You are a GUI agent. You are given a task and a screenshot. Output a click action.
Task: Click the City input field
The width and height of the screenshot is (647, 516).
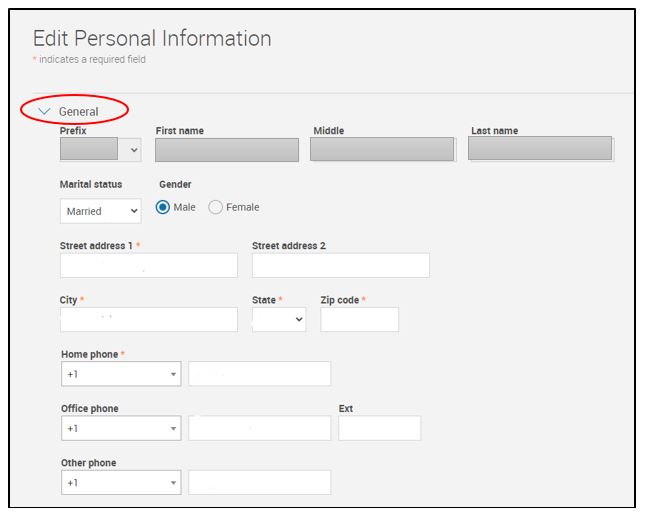click(149, 319)
